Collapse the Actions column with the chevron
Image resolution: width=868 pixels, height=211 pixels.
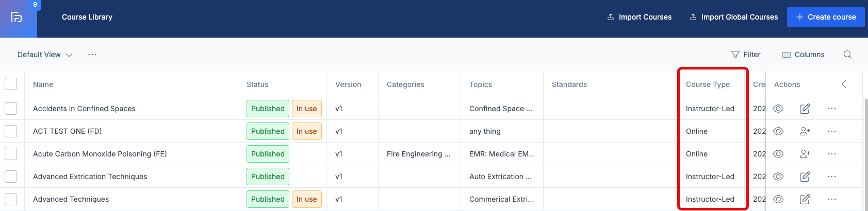[x=844, y=84]
